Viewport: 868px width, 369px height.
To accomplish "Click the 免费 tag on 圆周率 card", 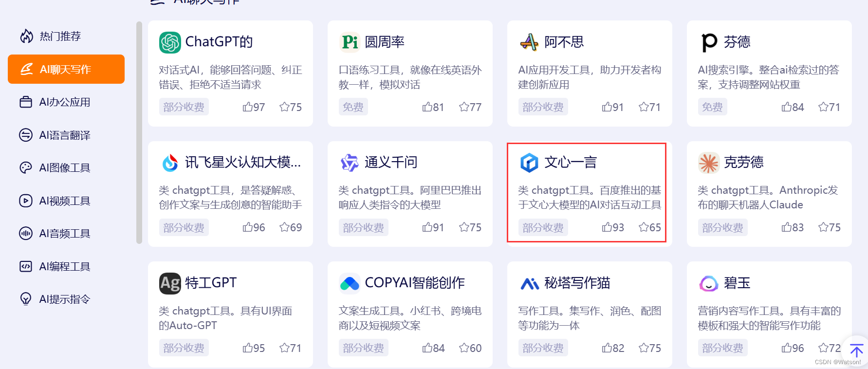I will click(353, 107).
